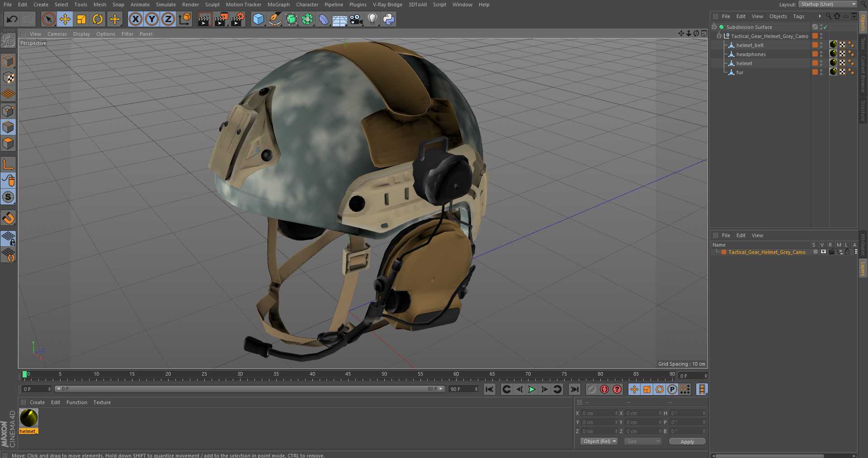This screenshot has width=868, height=458.
Task: Toggle Enable Snap icon
Action: [x=8, y=218]
